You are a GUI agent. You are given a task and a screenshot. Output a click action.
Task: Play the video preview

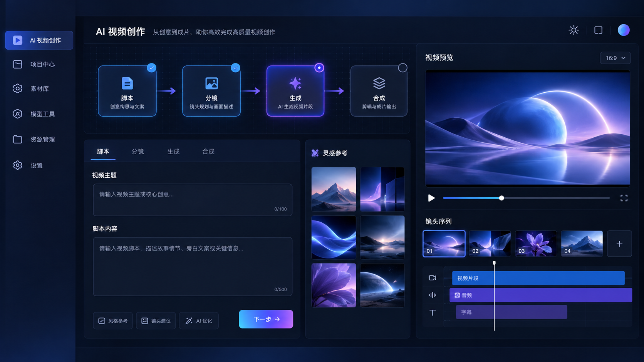coord(431,198)
